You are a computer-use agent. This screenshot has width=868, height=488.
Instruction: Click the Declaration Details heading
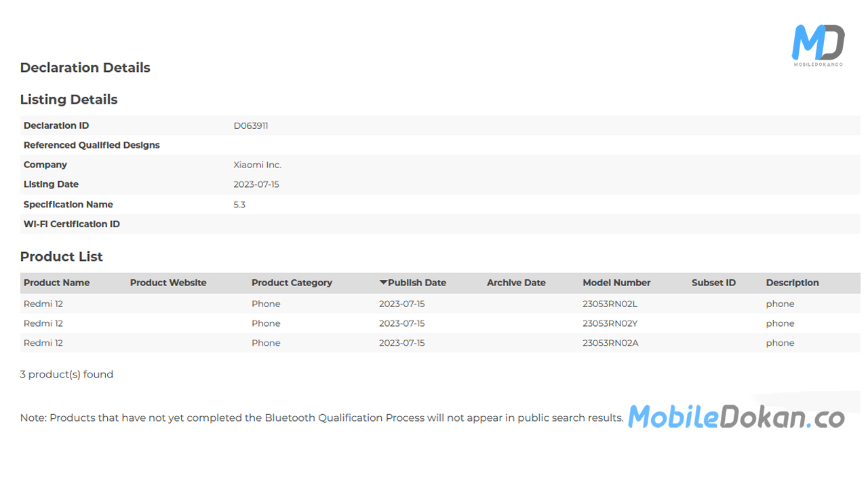tap(85, 68)
